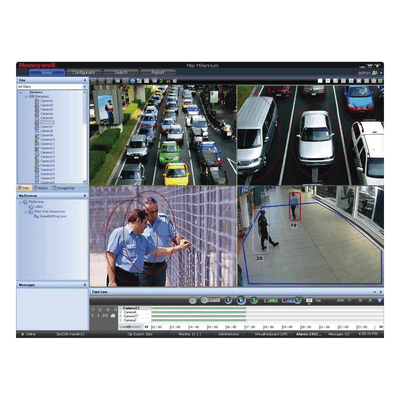Open the Viewer tab

tap(47, 72)
